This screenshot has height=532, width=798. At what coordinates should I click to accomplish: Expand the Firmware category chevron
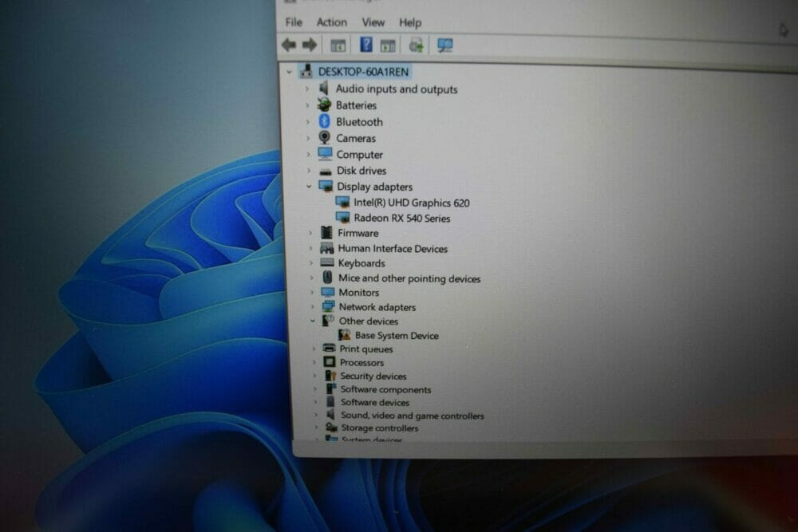click(x=310, y=233)
